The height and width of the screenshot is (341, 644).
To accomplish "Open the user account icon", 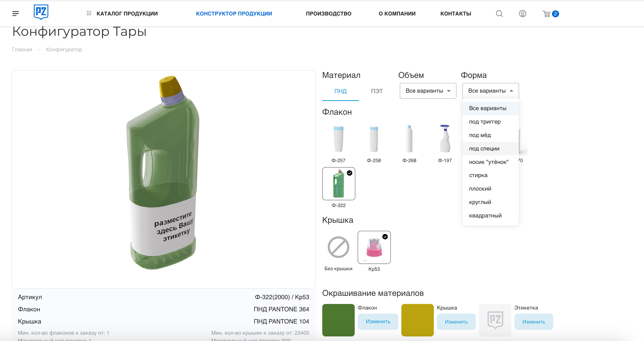I will pos(523,14).
